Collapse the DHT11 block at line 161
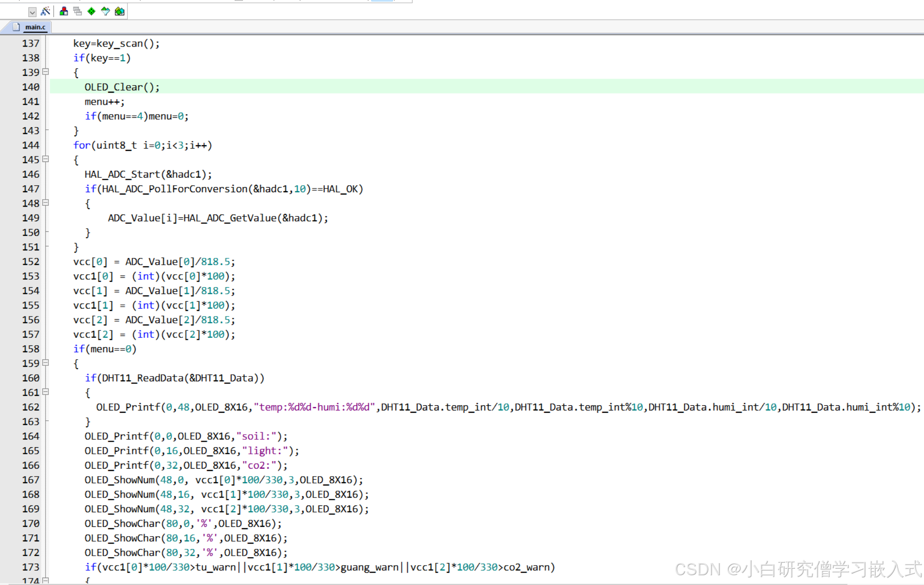Image resolution: width=924 pixels, height=585 pixels. (46, 392)
